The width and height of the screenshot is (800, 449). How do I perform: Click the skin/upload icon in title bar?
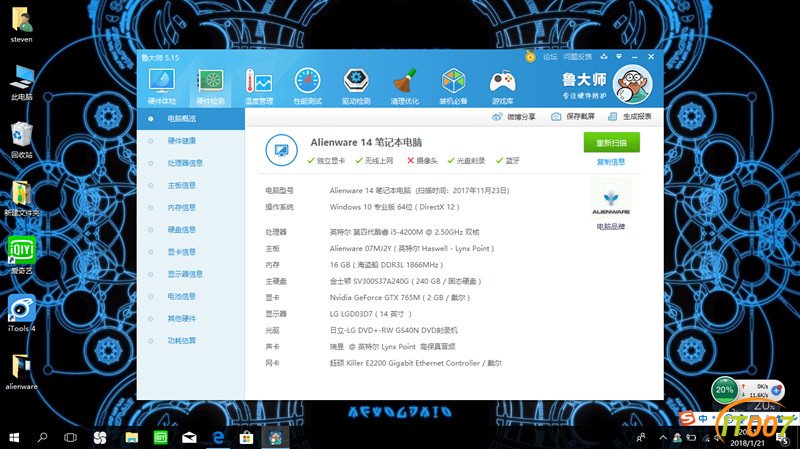[x=604, y=57]
